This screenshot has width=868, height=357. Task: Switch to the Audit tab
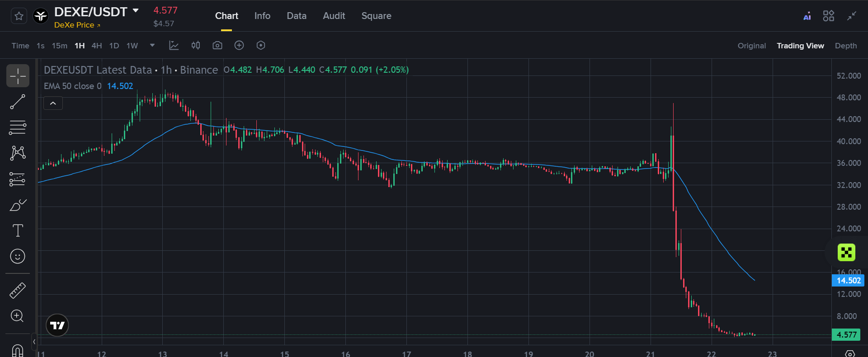pos(334,16)
